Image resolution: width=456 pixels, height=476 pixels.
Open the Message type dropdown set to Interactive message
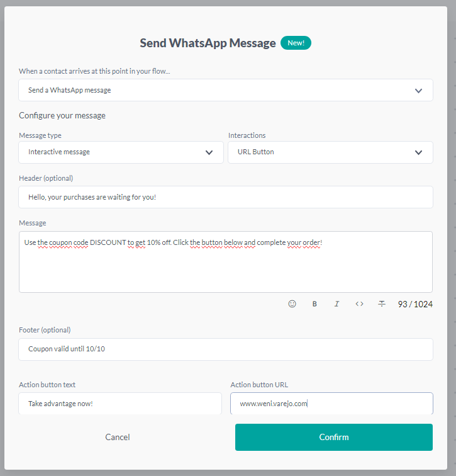[x=121, y=152]
